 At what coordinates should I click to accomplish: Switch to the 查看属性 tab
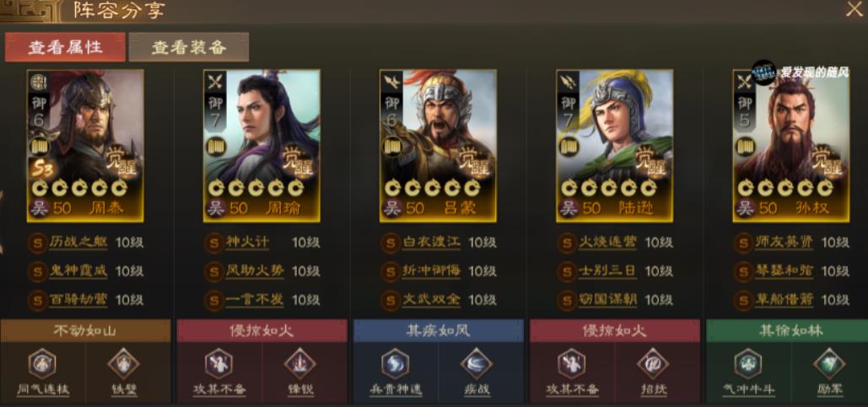(65, 47)
